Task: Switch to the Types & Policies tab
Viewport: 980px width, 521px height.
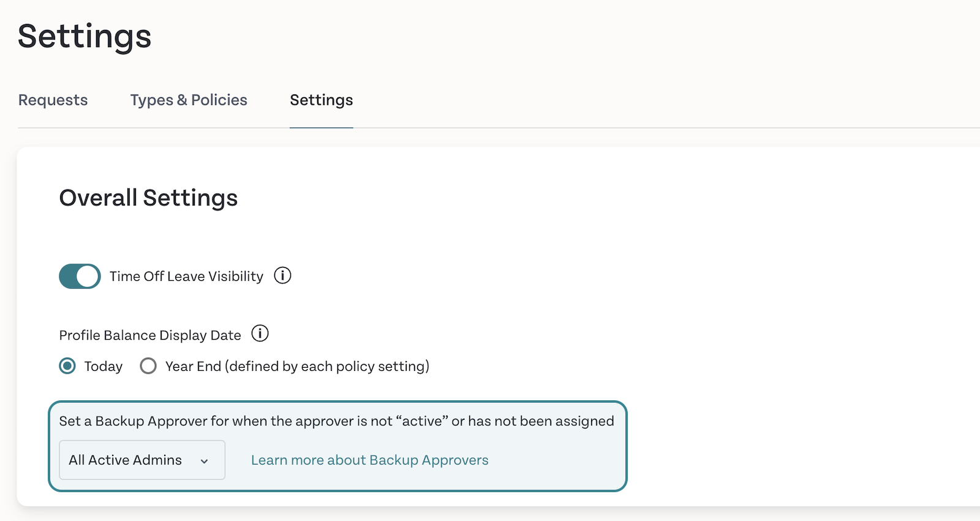Action: (189, 100)
